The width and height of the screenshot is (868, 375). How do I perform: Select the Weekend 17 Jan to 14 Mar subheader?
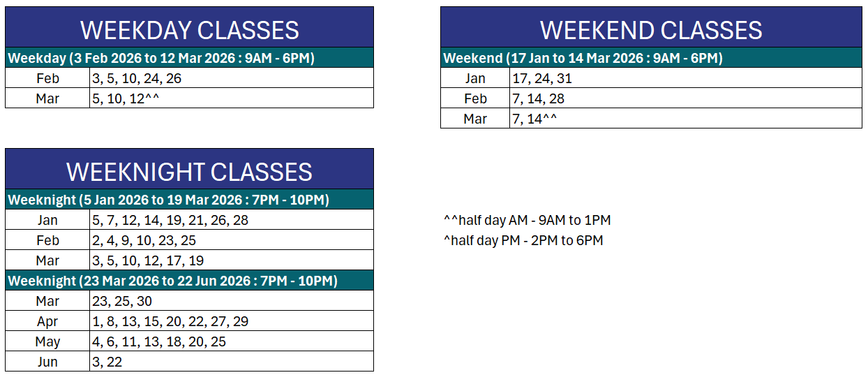[583, 58]
